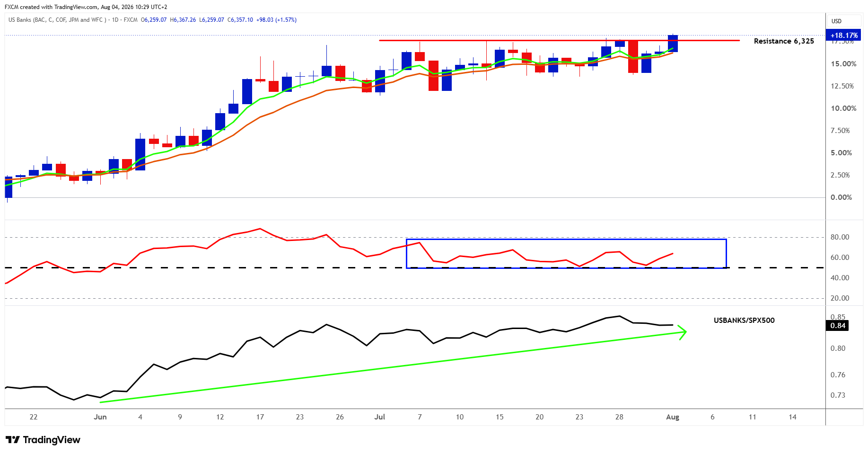Select the open value O6,259.07

coord(154,20)
